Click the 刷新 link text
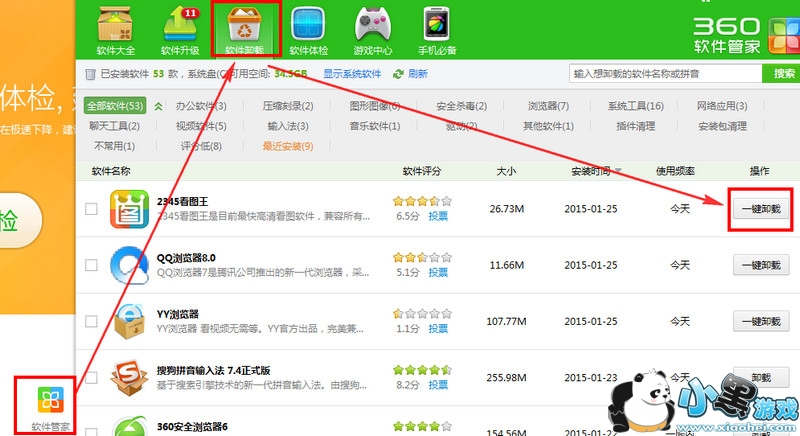 coord(418,74)
